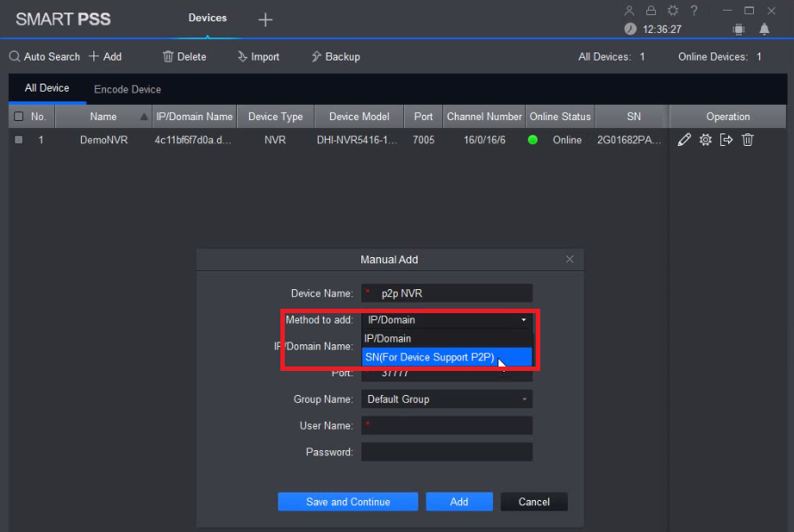Screen dimensions: 794x532
Task: Click the trash icon in DemoNVR row
Action: 748,140
